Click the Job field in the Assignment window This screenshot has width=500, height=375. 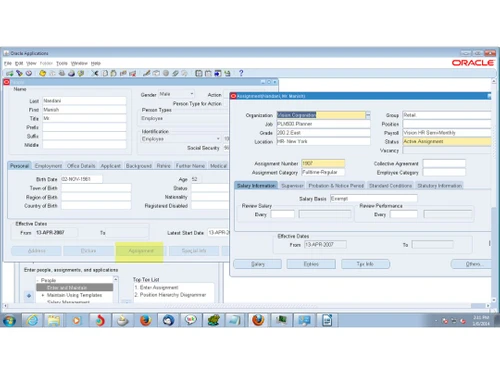(x=323, y=124)
